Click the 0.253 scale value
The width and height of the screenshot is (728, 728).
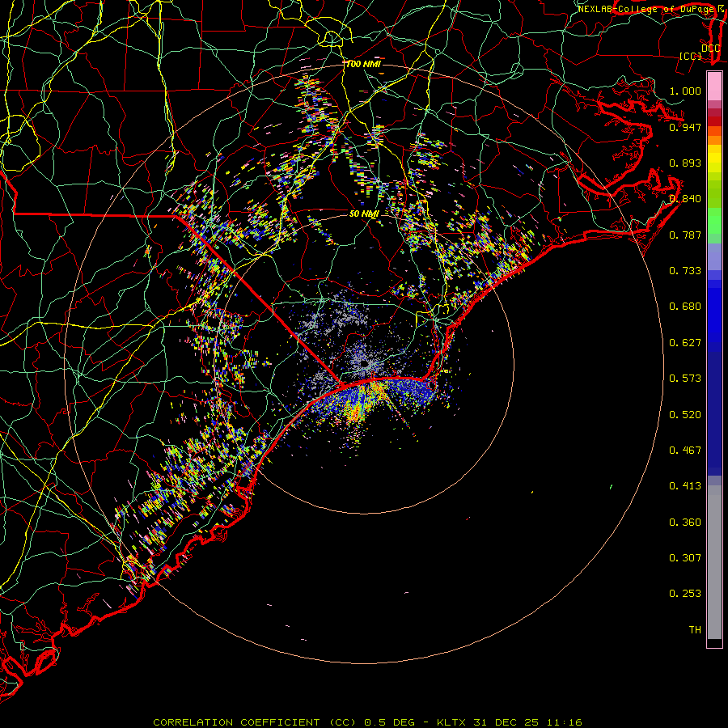pos(685,594)
